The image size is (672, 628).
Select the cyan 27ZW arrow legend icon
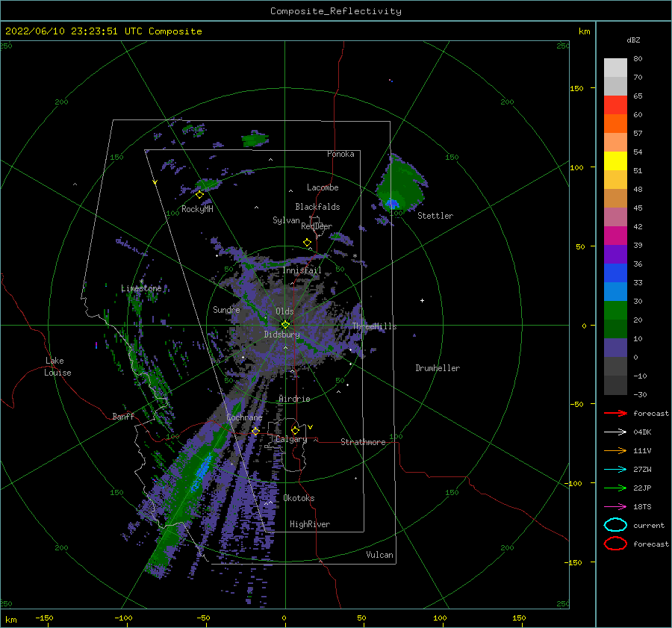tap(615, 470)
